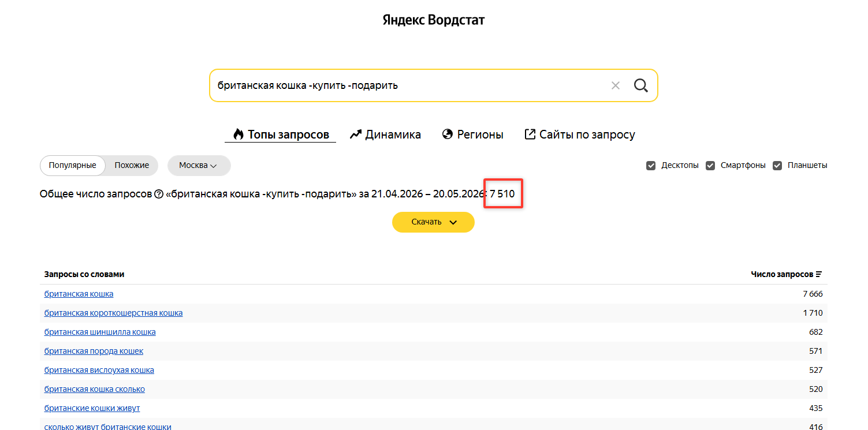Click the sort icon beside Число запросов
Viewport: 868px width, 430px height.
(x=819, y=274)
